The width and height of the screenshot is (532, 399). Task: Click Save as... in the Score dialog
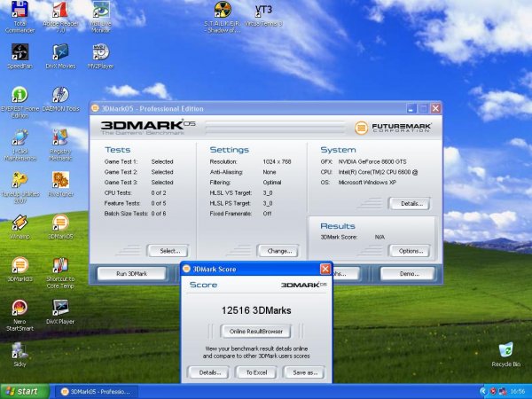pos(303,372)
